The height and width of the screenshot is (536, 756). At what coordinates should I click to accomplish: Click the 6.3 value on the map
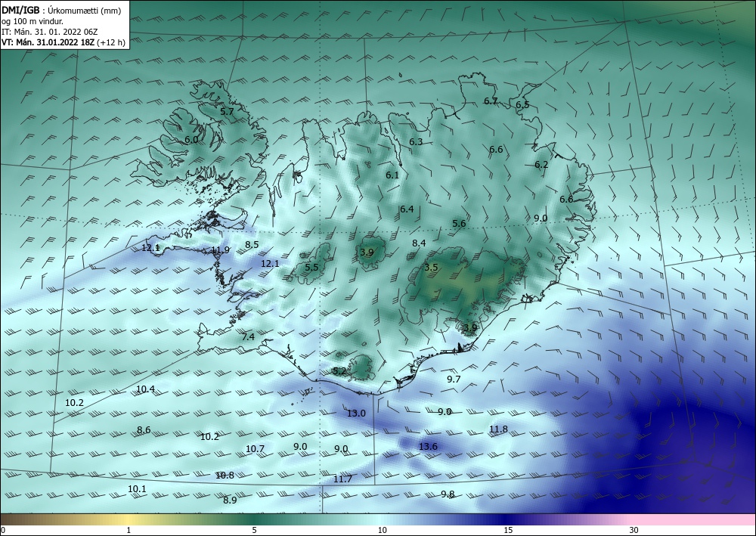pyautogui.click(x=416, y=141)
